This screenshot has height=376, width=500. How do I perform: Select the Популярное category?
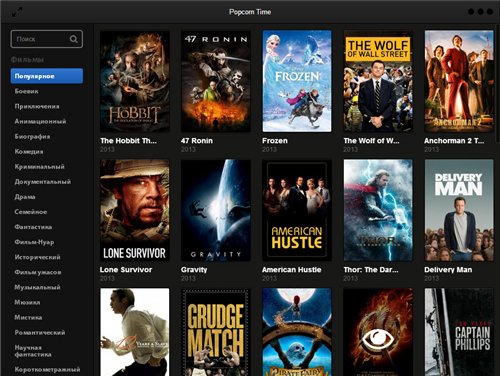(x=47, y=76)
